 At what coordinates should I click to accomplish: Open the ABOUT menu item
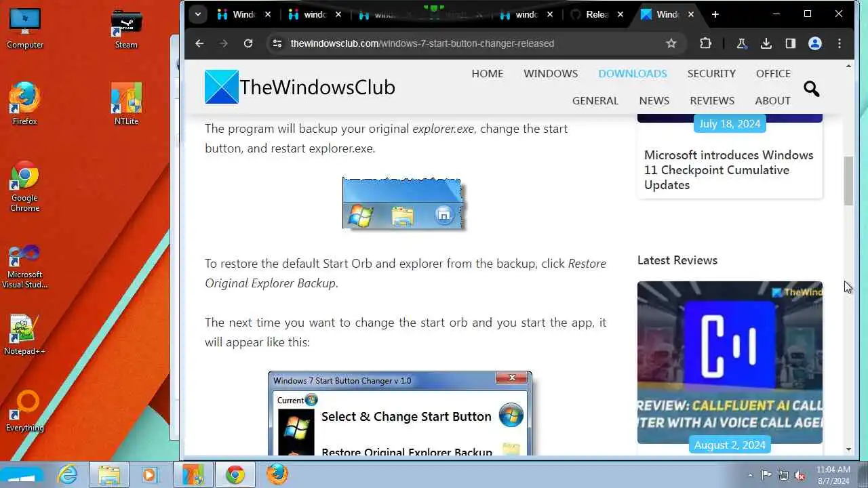coord(773,100)
